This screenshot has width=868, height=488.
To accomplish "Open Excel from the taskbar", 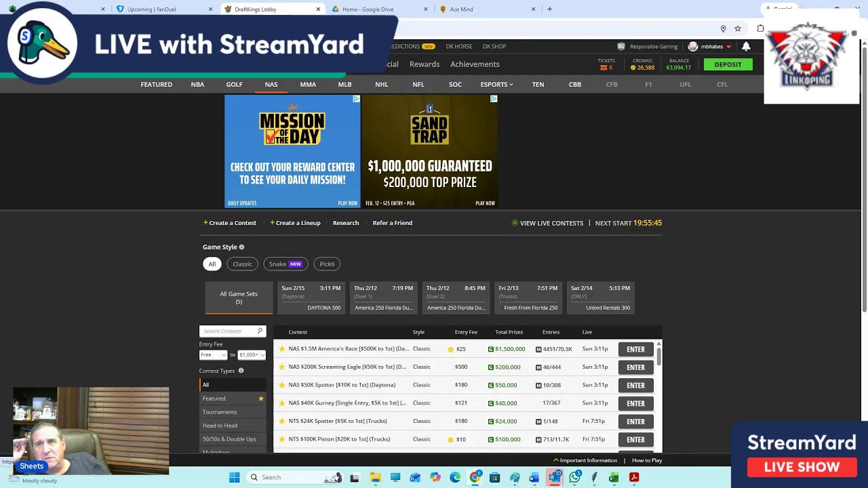I will [614, 477].
